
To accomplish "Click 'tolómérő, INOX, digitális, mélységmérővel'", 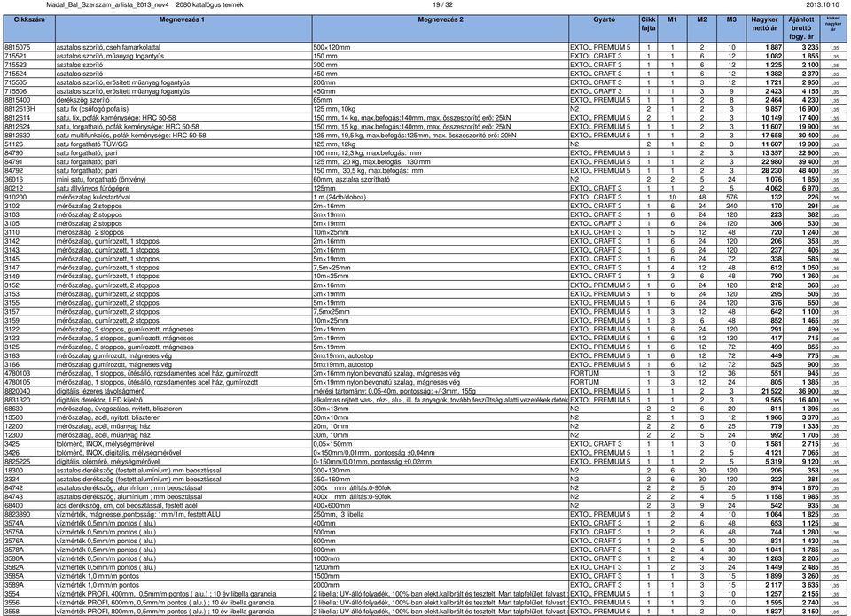I will pos(119,453).
